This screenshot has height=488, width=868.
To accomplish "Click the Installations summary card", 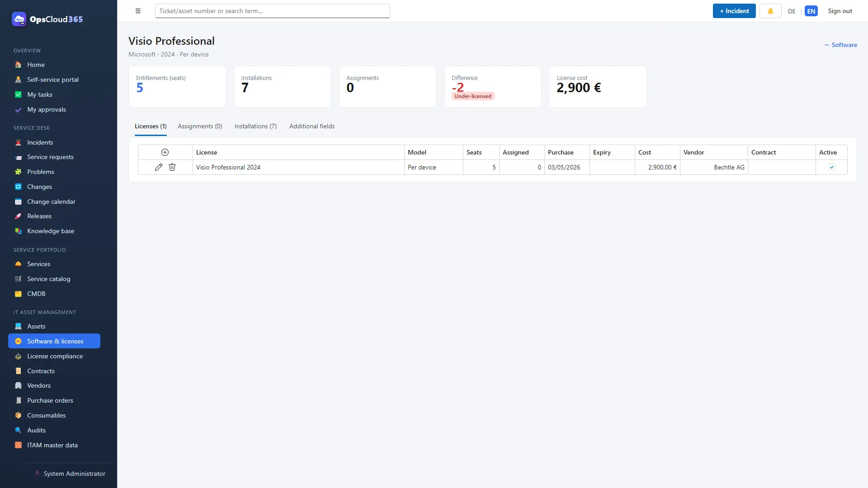I will click(x=283, y=87).
